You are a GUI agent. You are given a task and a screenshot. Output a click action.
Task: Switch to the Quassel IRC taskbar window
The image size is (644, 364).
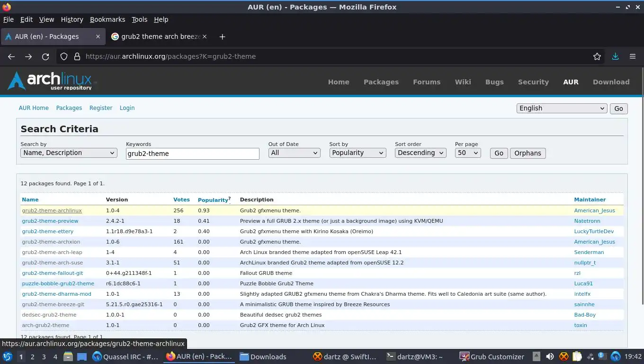tap(125, 357)
